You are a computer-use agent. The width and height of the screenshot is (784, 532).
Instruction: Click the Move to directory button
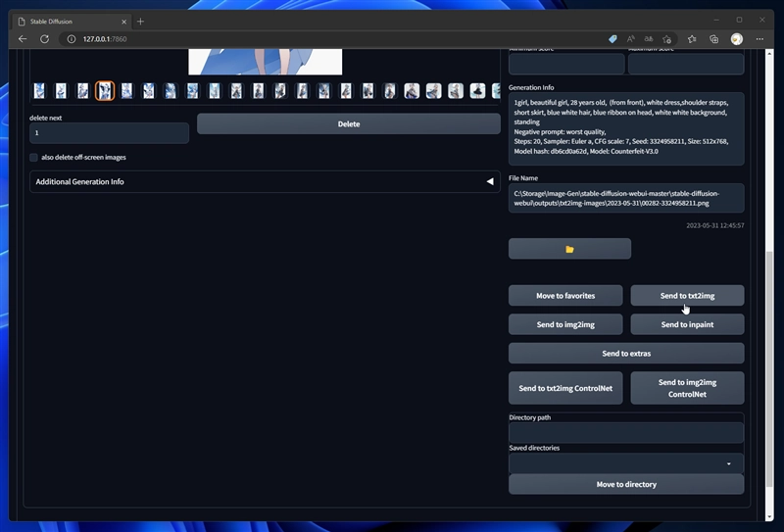pyautogui.click(x=626, y=484)
